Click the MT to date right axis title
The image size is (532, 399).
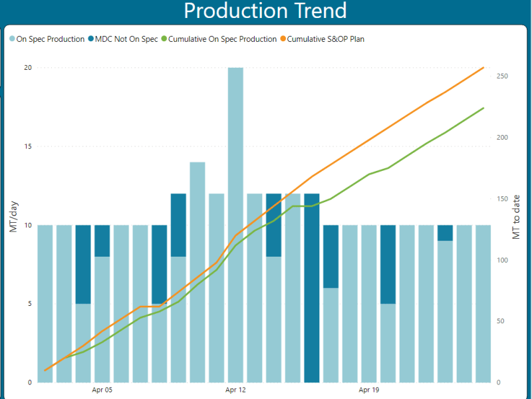coord(517,225)
